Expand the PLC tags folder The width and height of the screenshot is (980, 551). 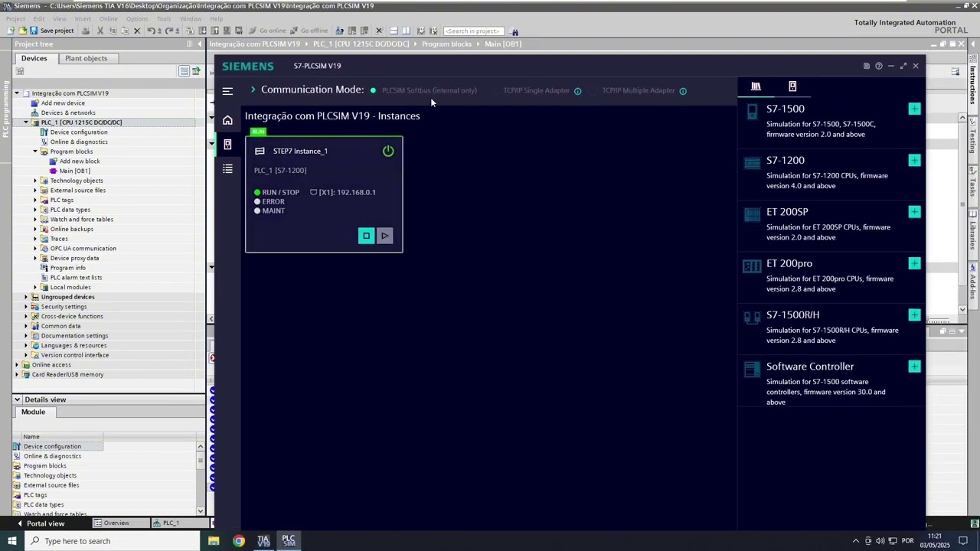click(x=35, y=200)
